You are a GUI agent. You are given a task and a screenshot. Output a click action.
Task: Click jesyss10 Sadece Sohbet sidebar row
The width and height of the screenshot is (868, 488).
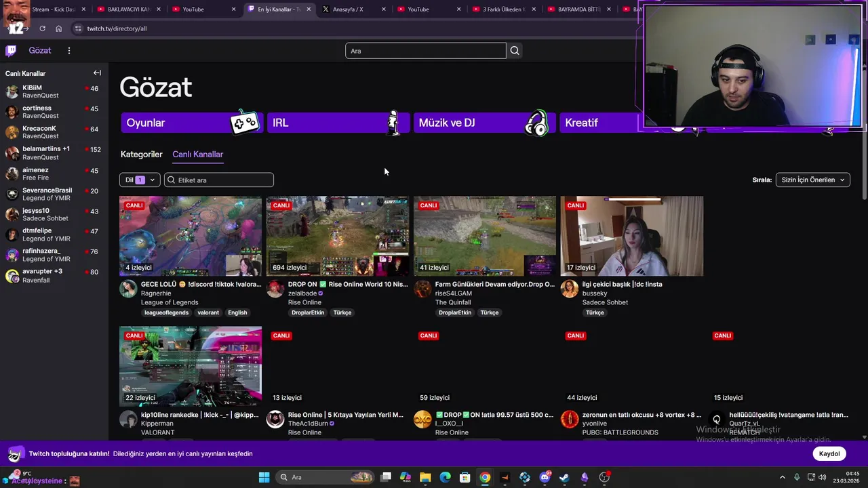pyautogui.click(x=54, y=214)
